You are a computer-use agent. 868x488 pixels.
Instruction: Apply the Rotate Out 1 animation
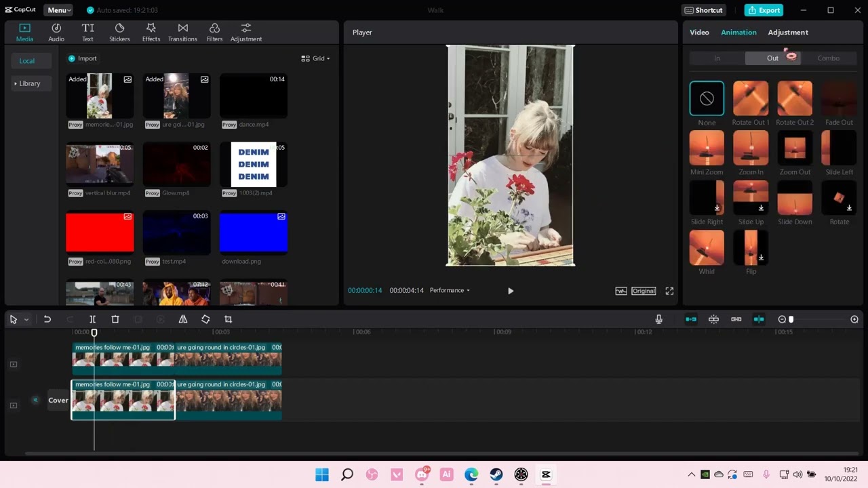coord(751,99)
